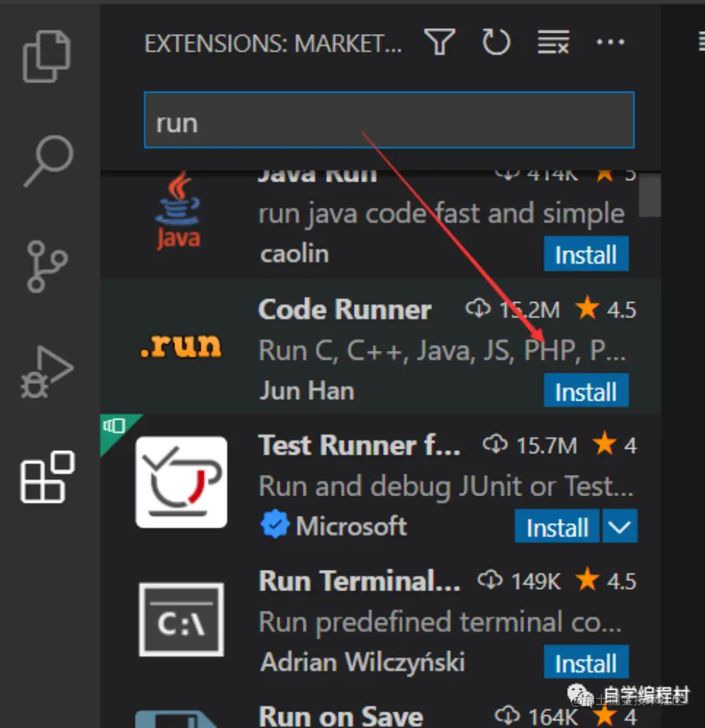Viewport: 705px width, 728px height.
Task: Click the Run Terminal C:\ logo
Action: (181, 619)
